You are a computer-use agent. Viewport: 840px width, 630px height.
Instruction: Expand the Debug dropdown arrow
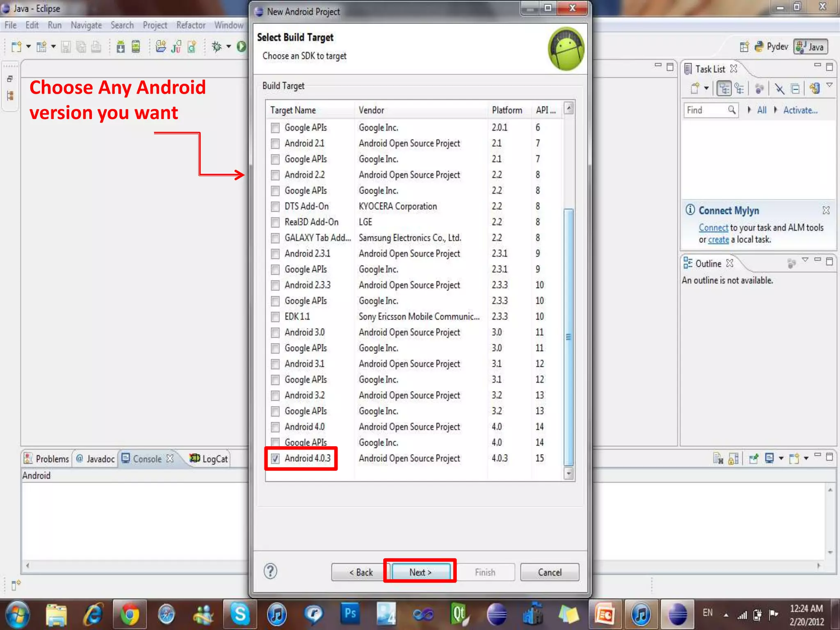click(x=228, y=46)
